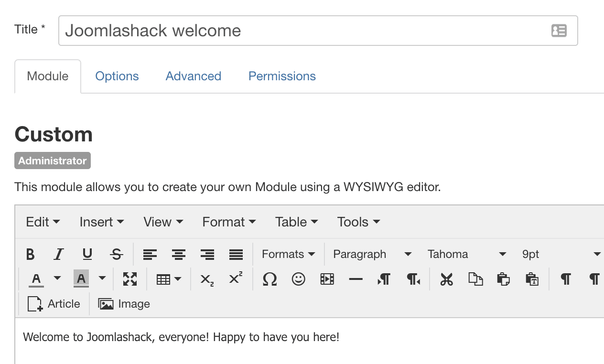The image size is (604, 364).
Task: Open the Paragraph block format dropdown
Action: [x=372, y=254]
